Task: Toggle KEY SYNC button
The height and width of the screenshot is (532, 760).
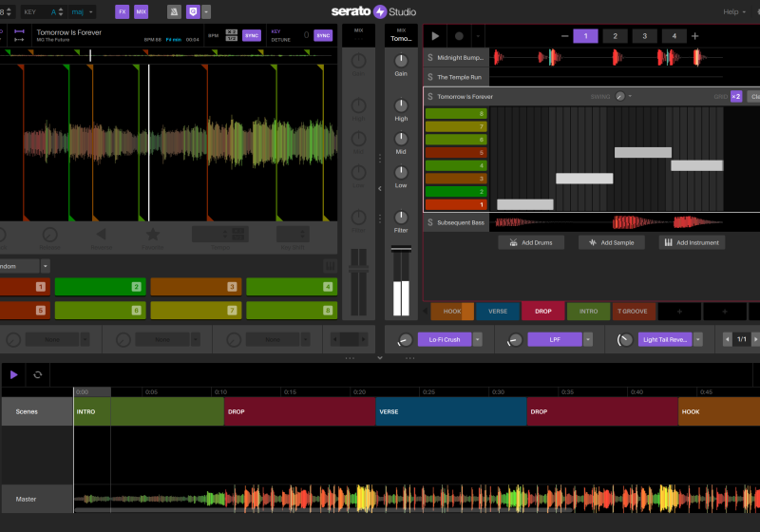Action: tap(323, 35)
